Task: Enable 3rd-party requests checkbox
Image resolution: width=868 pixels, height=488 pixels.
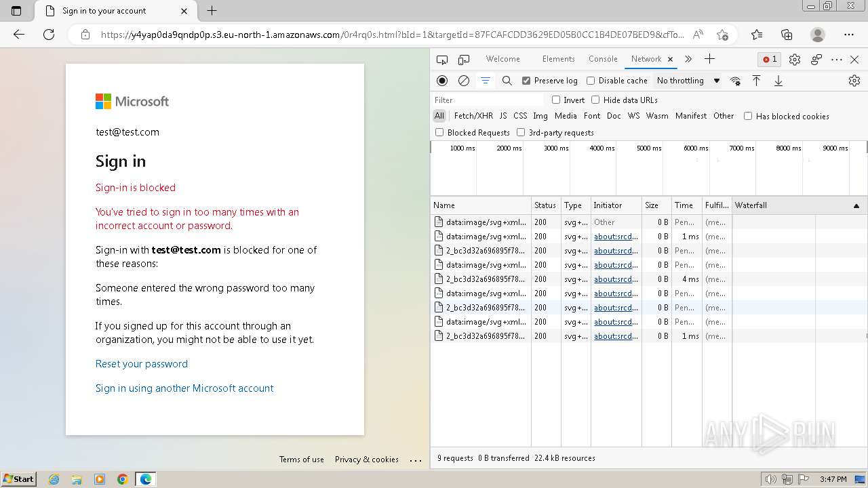Action: coord(521,132)
